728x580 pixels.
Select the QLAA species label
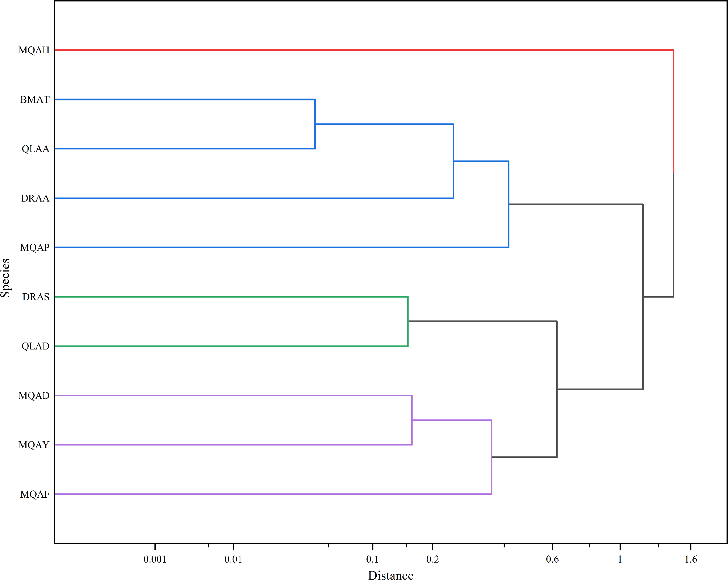[36, 148]
